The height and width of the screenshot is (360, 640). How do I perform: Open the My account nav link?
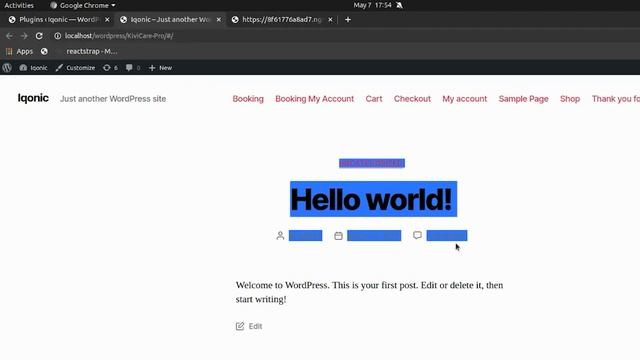(x=464, y=99)
